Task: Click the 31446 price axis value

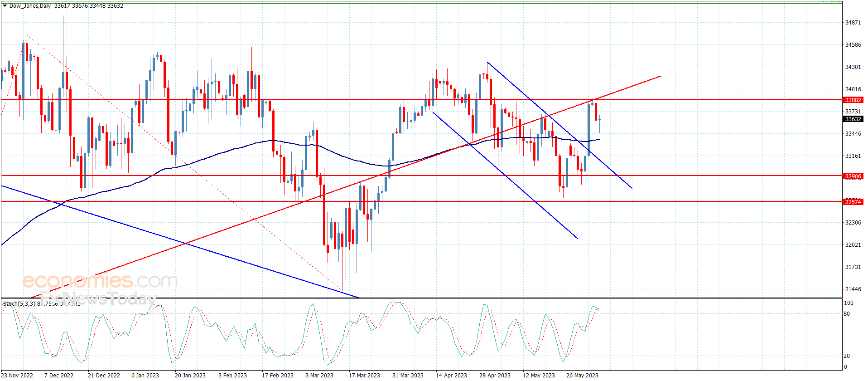Action: click(853, 289)
